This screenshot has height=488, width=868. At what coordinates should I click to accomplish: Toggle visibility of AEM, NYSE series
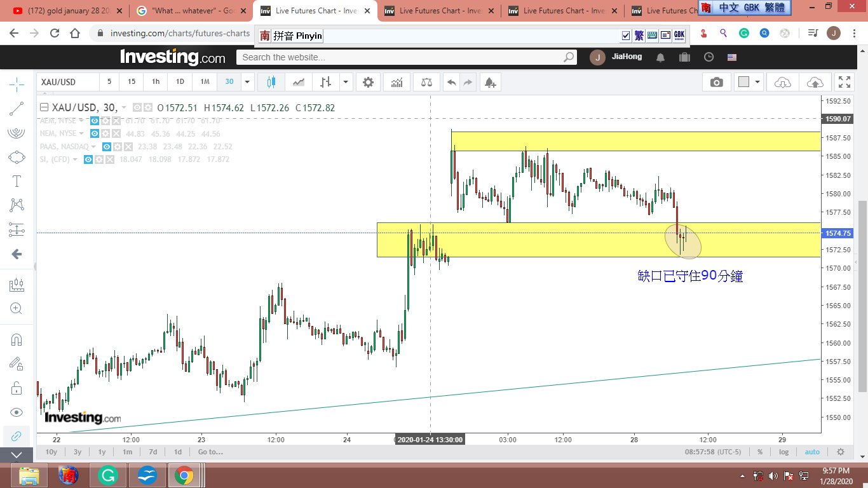pos(95,121)
